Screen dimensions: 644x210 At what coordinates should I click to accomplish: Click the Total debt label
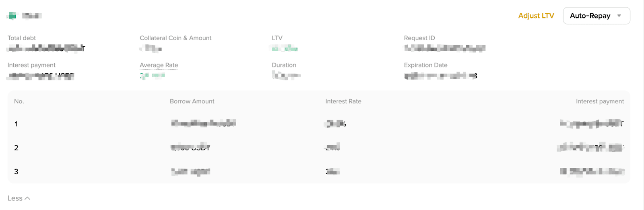tap(22, 38)
